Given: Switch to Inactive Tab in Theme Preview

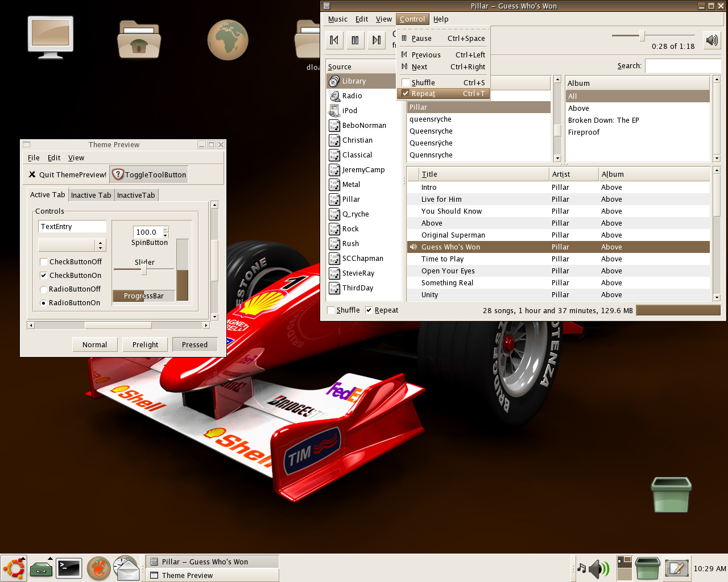Looking at the screenshot, I should coord(91,196).
